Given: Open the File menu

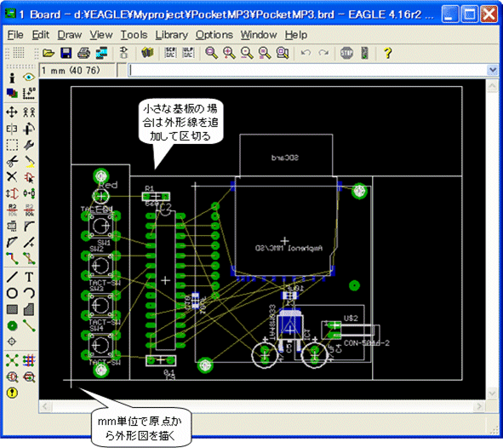Looking at the screenshot, I should 15,35.
